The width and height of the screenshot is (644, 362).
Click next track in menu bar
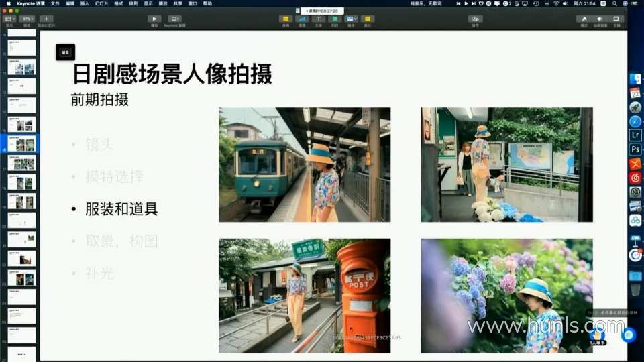[473, 3]
